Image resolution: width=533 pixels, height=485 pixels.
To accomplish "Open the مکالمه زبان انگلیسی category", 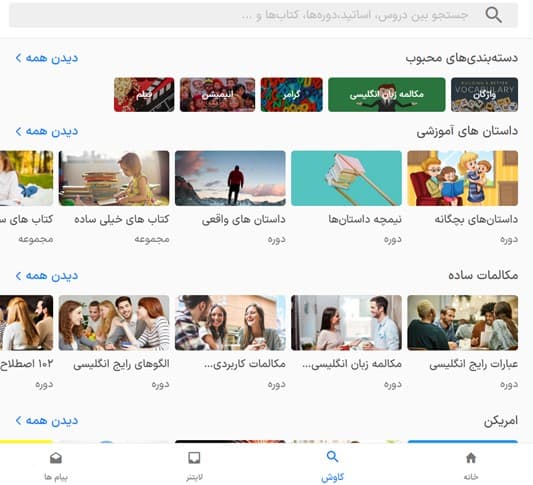I will coord(386,94).
